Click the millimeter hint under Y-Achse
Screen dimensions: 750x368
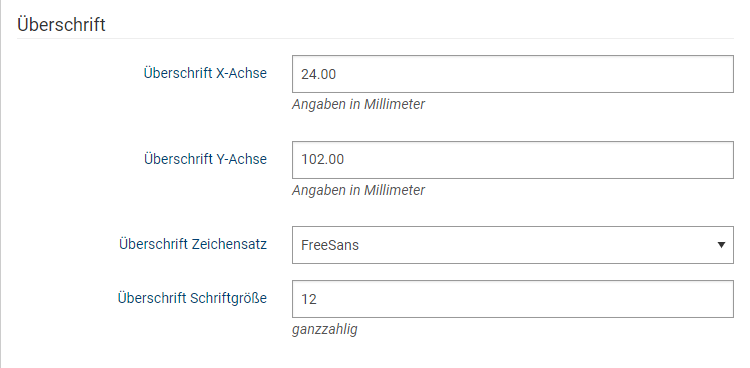[358, 190]
